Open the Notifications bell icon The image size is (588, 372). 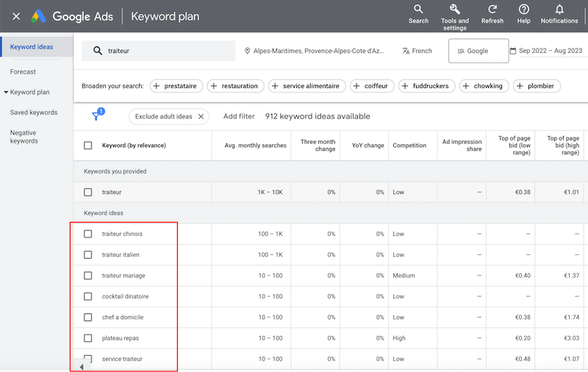(x=559, y=10)
